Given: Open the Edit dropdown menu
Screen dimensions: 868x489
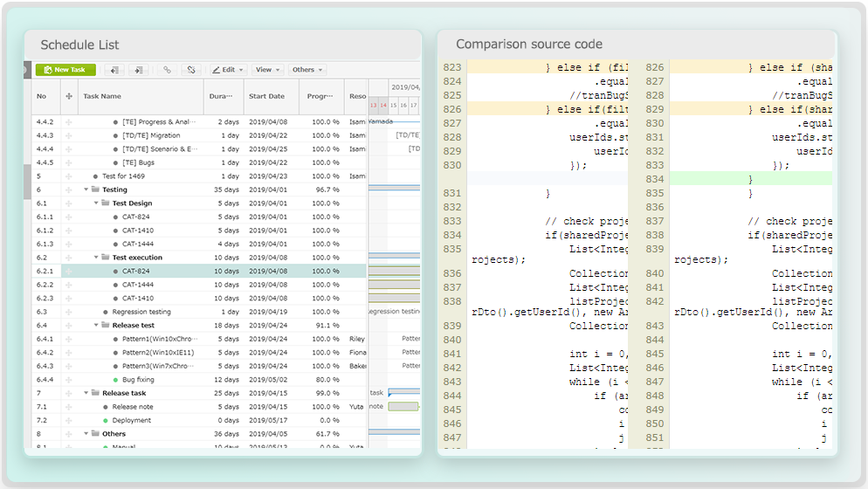Looking at the screenshot, I should click(228, 70).
